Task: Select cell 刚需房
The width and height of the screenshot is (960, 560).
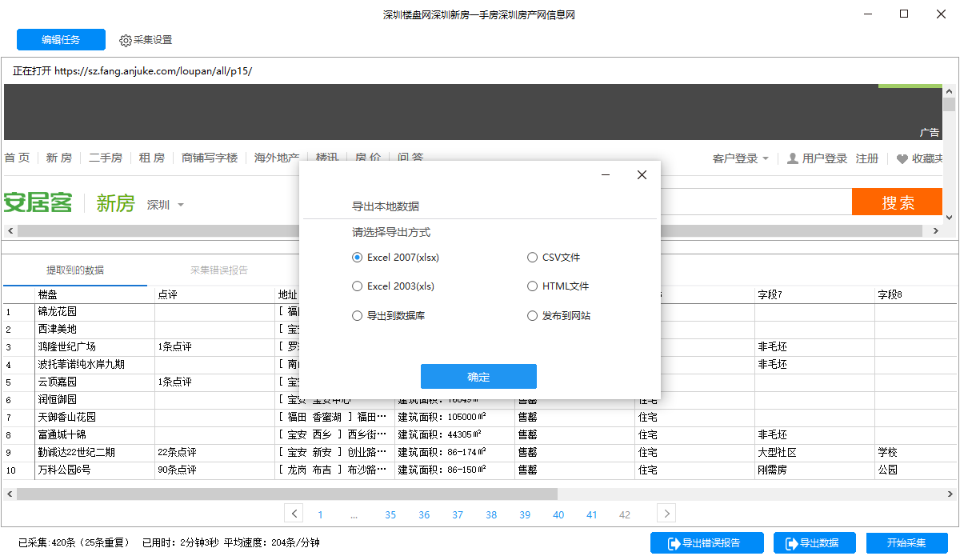Action: 814,470
